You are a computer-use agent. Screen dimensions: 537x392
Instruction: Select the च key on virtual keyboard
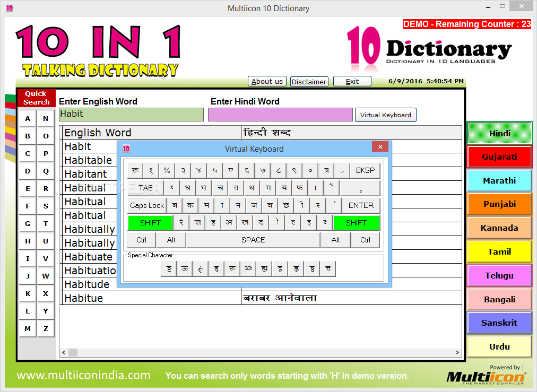click(x=220, y=188)
